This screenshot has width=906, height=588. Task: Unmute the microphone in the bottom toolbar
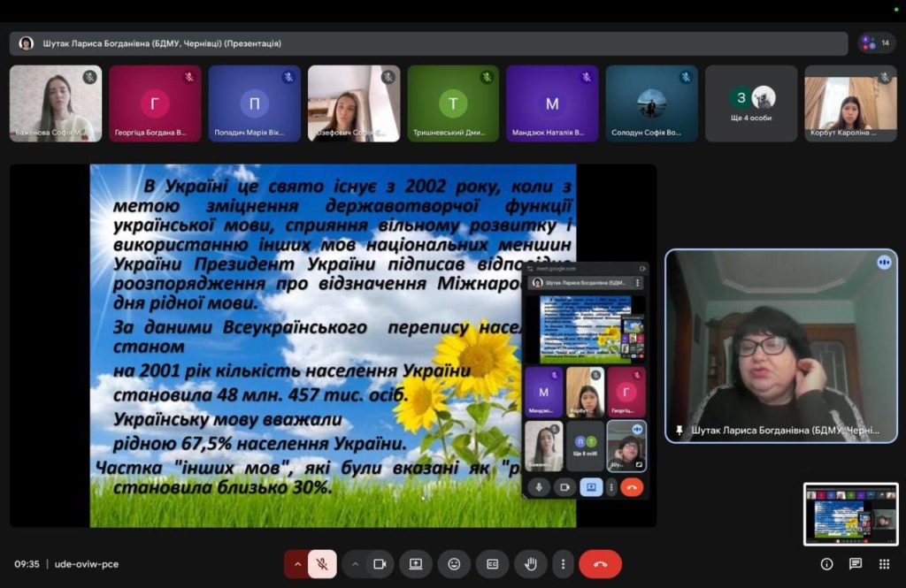tap(323, 564)
